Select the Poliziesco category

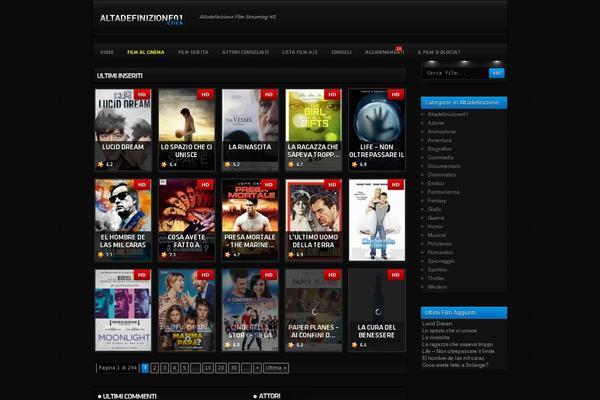440,243
